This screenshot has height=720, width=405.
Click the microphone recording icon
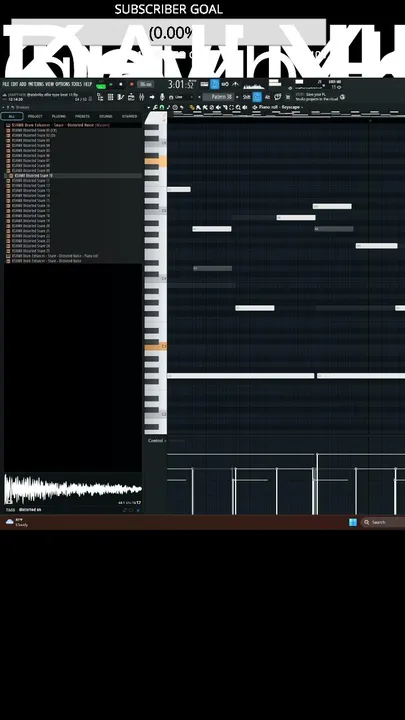tap(162, 97)
